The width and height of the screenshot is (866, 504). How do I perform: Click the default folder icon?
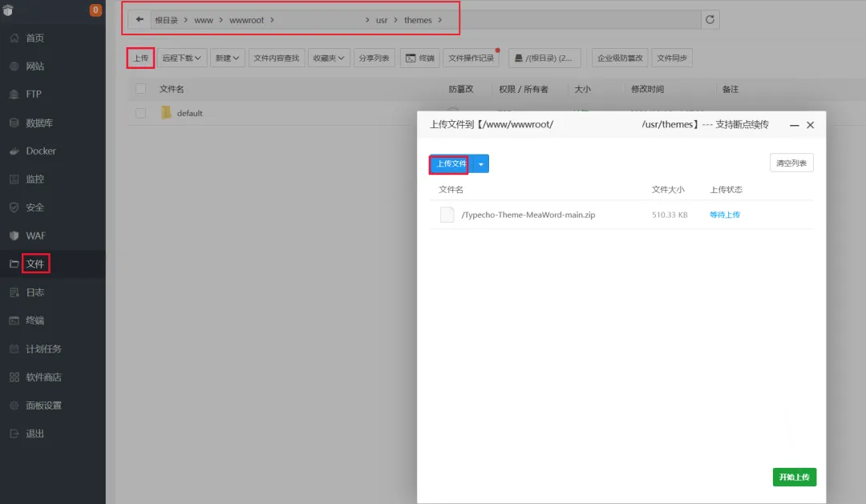[x=166, y=113]
